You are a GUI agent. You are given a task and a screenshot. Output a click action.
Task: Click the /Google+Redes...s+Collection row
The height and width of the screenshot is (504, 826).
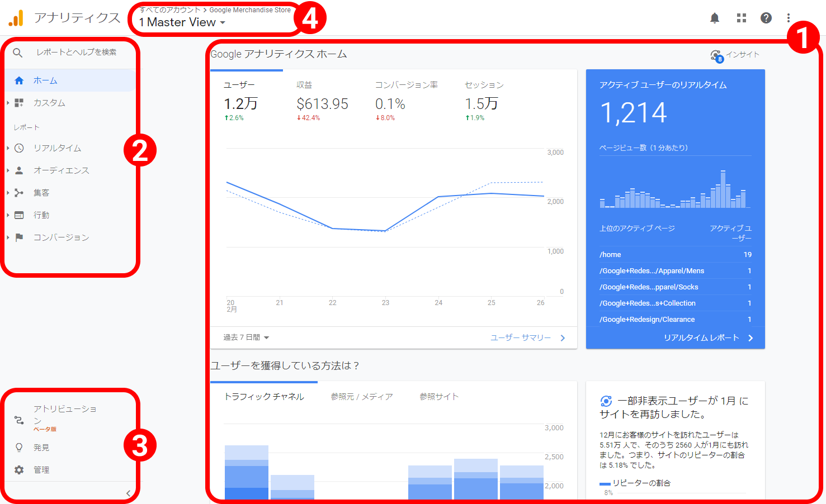tap(676, 303)
